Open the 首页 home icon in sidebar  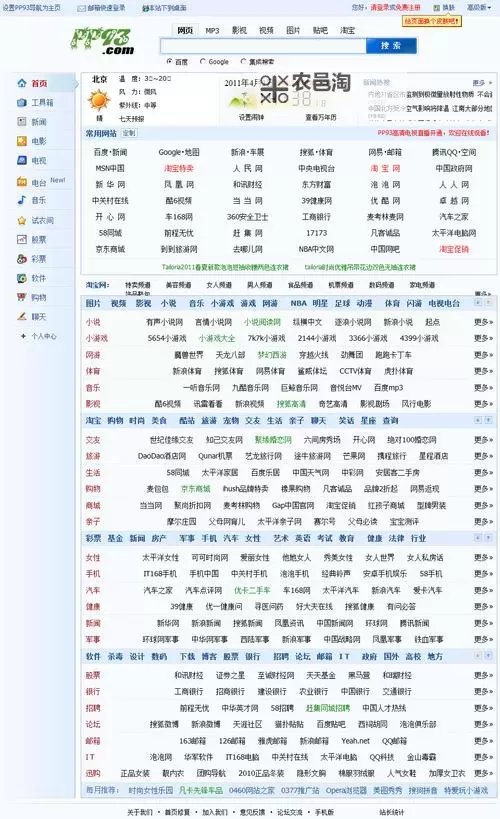tap(21, 83)
